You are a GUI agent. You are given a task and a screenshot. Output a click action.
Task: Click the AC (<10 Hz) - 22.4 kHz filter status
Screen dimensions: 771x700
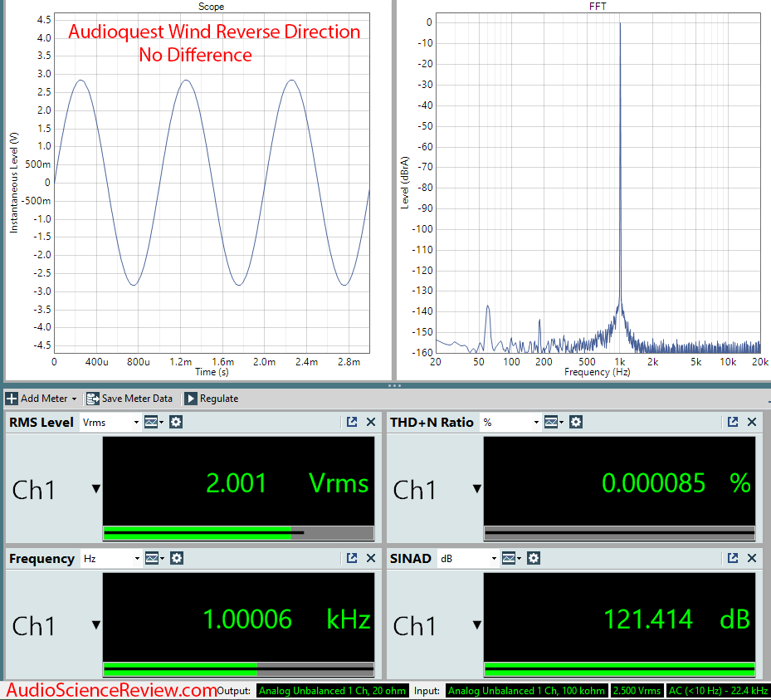[x=719, y=691]
